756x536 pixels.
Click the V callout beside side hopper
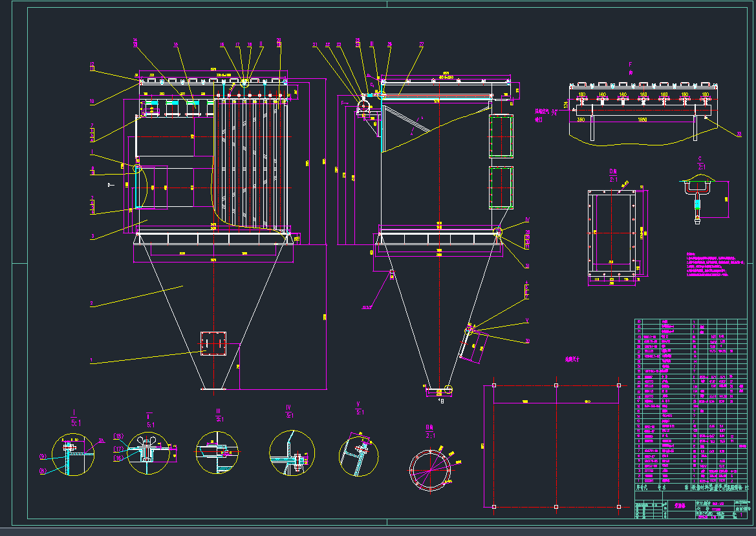[x=527, y=321]
